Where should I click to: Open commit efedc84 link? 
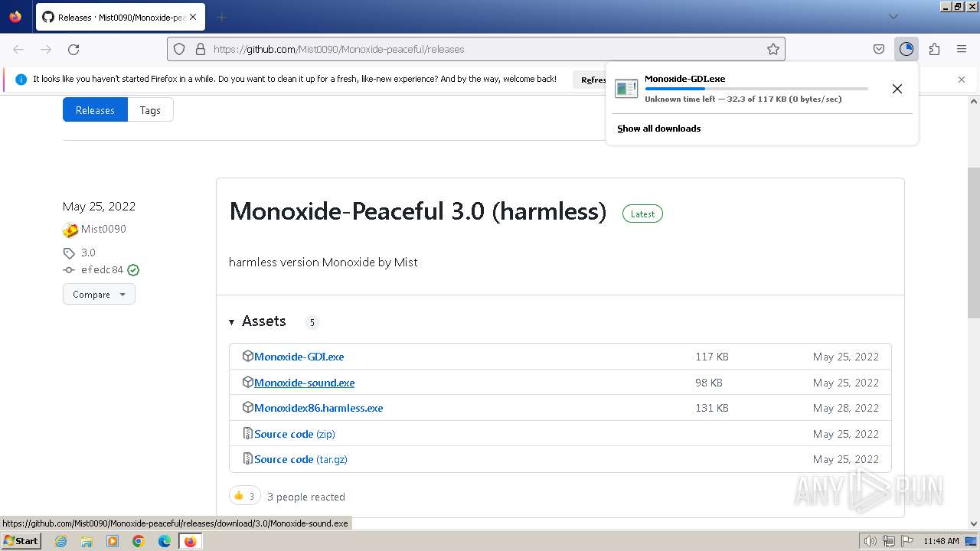(x=102, y=269)
